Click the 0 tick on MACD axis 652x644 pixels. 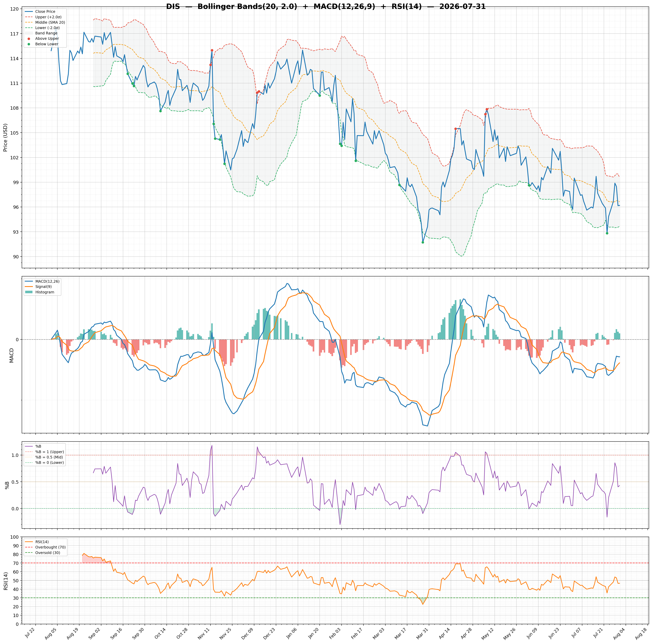pyautogui.click(x=17, y=340)
